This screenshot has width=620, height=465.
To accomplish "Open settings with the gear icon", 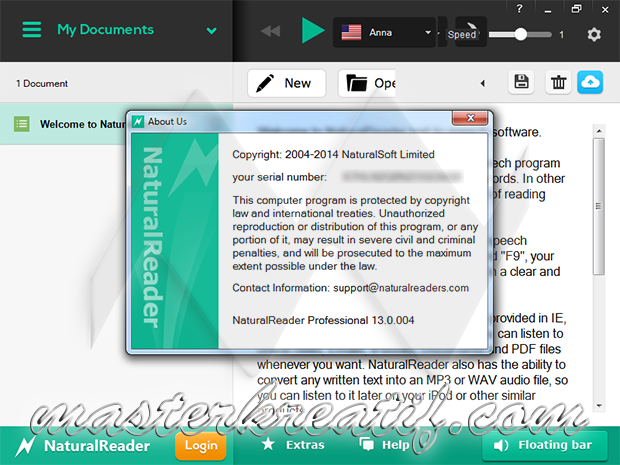I will pos(594,34).
